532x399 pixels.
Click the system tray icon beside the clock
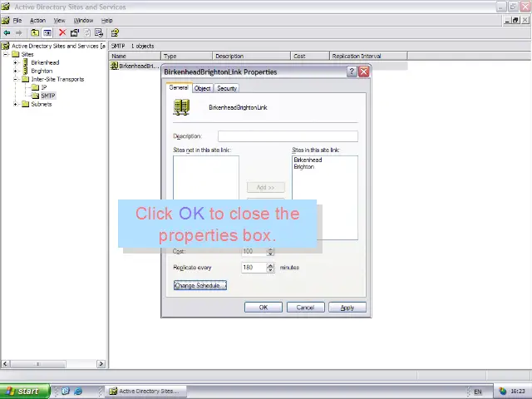[502, 392]
